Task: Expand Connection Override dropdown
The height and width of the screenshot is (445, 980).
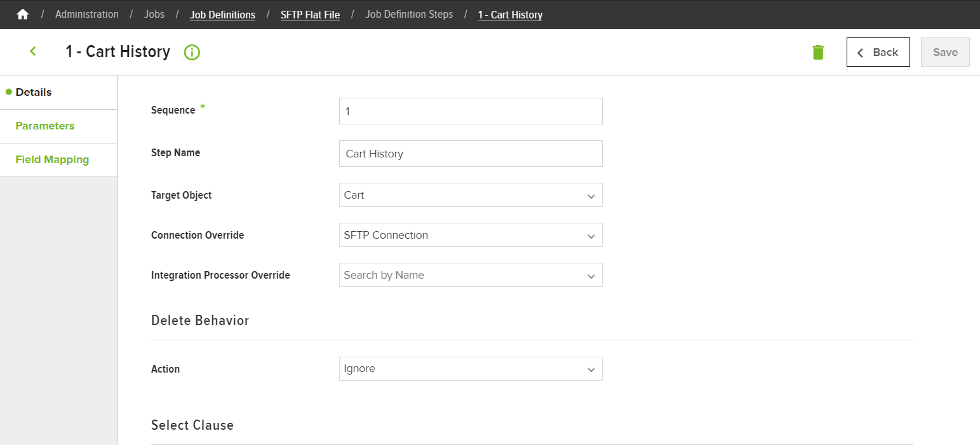Action: pos(471,235)
